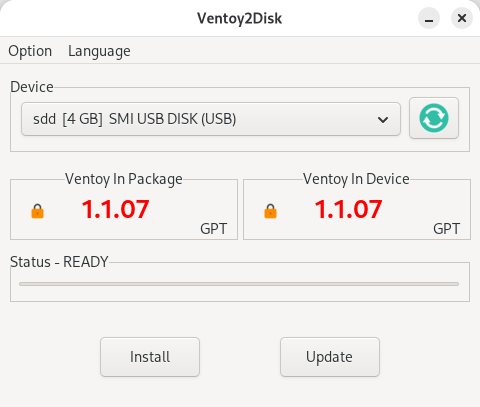Expand the device dropdown arrow
The height and width of the screenshot is (407, 480).
[383, 119]
